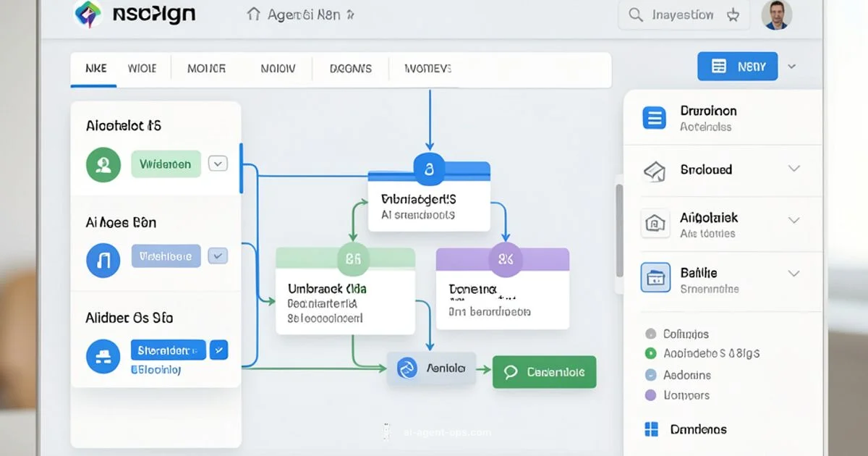
Task: Expand the Sroloued section chevron
Action: click(x=793, y=169)
